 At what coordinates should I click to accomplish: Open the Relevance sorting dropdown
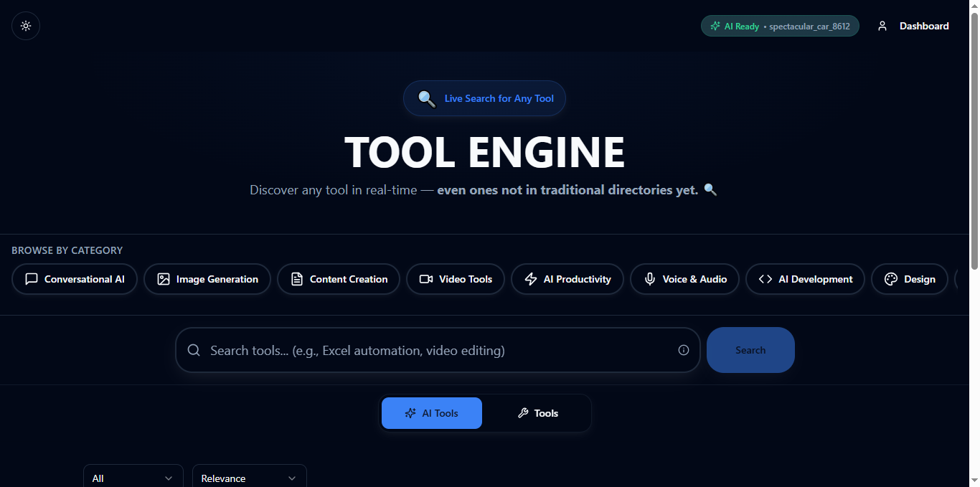[249, 478]
